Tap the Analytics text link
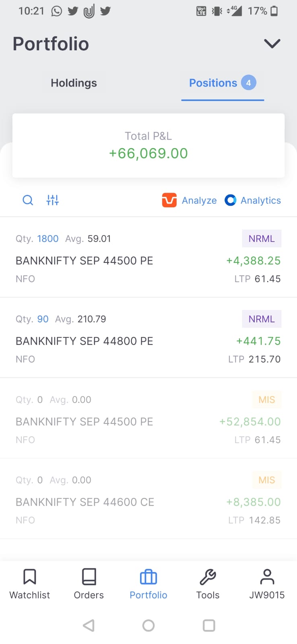 pyautogui.click(x=261, y=200)
